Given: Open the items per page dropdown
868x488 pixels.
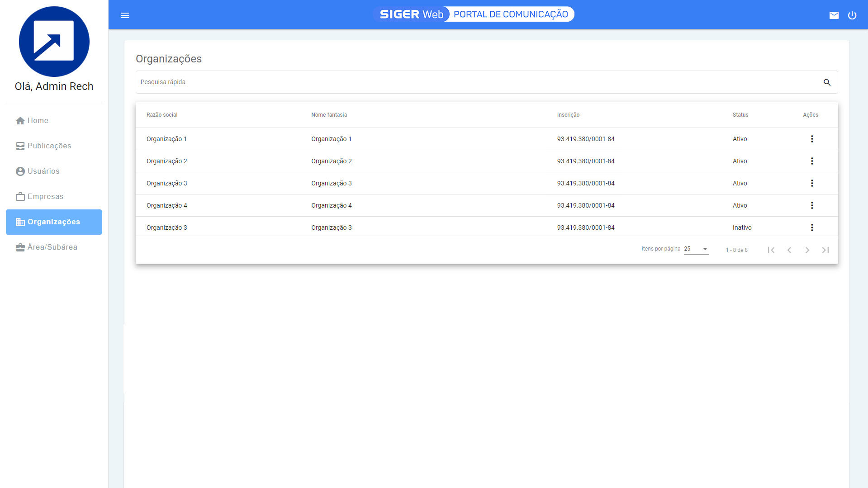Looking at the screenshot, I should (695, 249).
